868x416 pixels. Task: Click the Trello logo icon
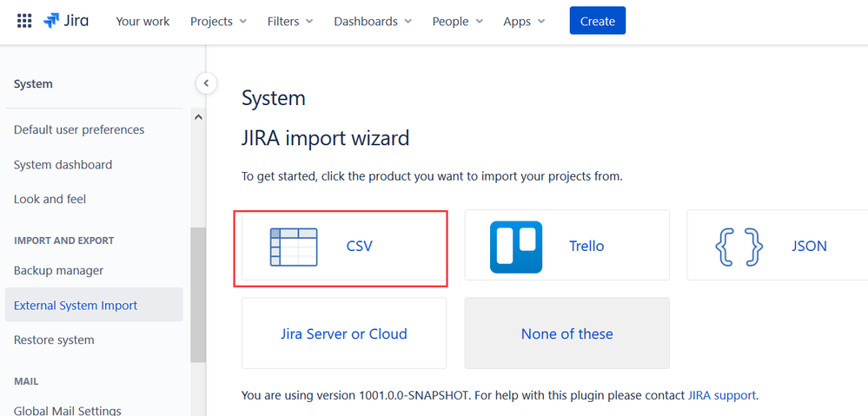click(516, 247)
